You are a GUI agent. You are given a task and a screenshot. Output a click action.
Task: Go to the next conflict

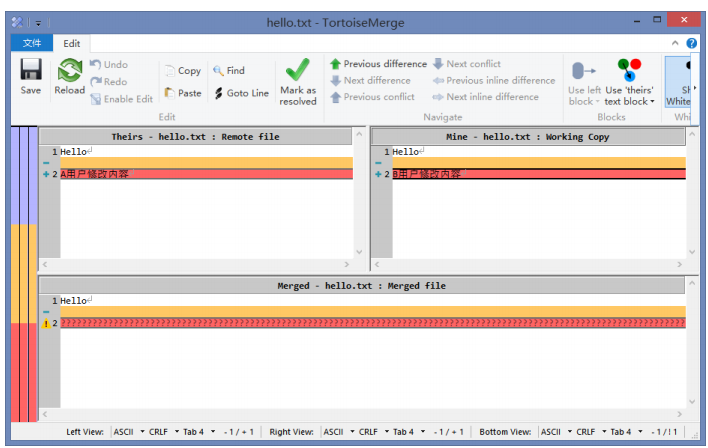pyautogui.click(x=467, y=64)
